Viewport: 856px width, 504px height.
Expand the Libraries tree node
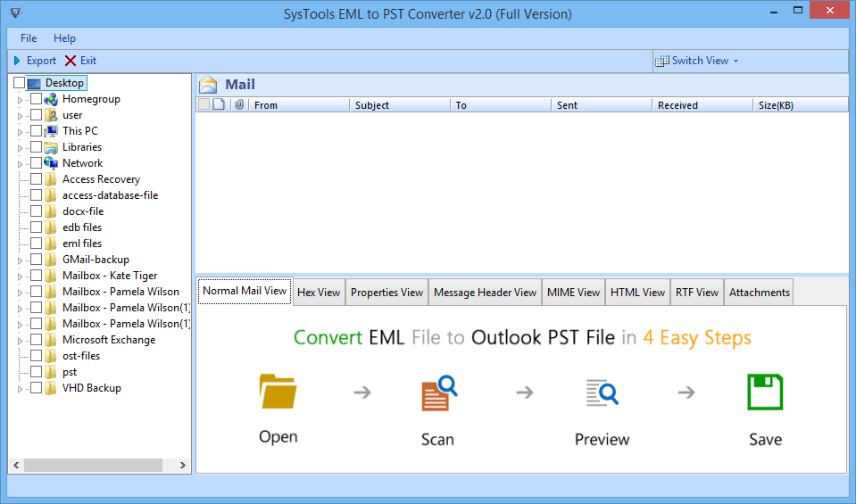pyautogui.click(x=21, y=147)
